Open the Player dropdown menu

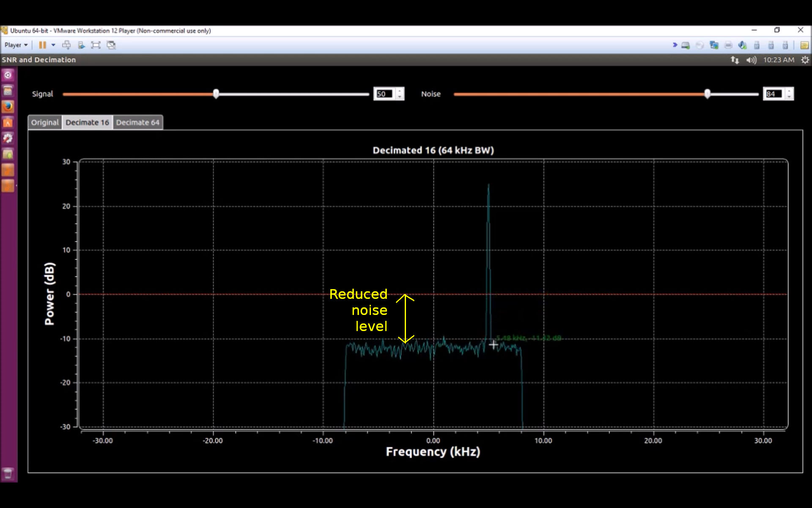coord(16,45)
